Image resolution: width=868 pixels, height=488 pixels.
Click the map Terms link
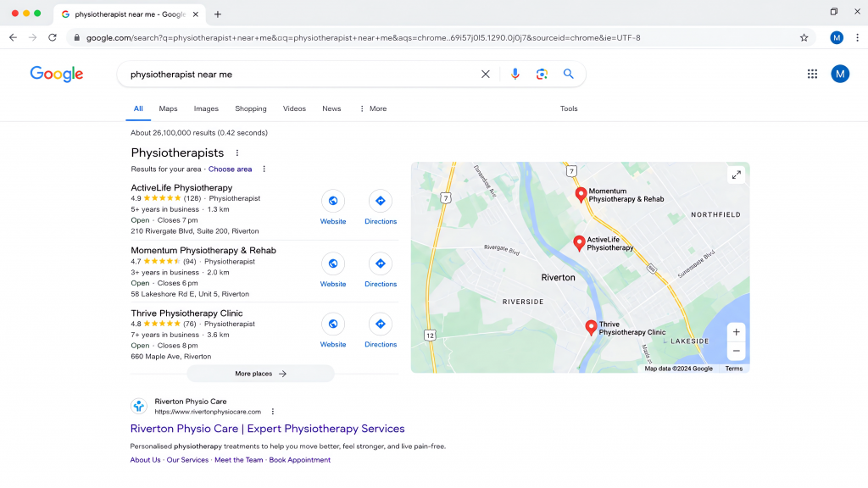(733, 369)
